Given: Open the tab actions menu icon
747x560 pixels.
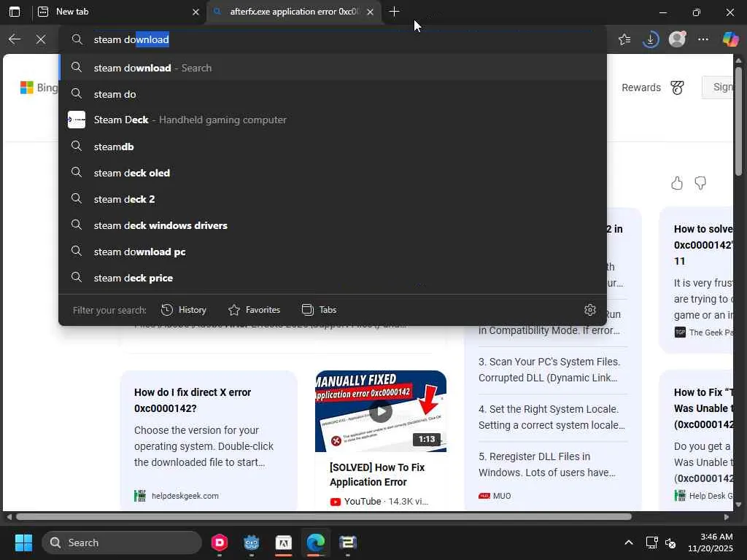Looking at the screenshot, I should coord(15,12).
